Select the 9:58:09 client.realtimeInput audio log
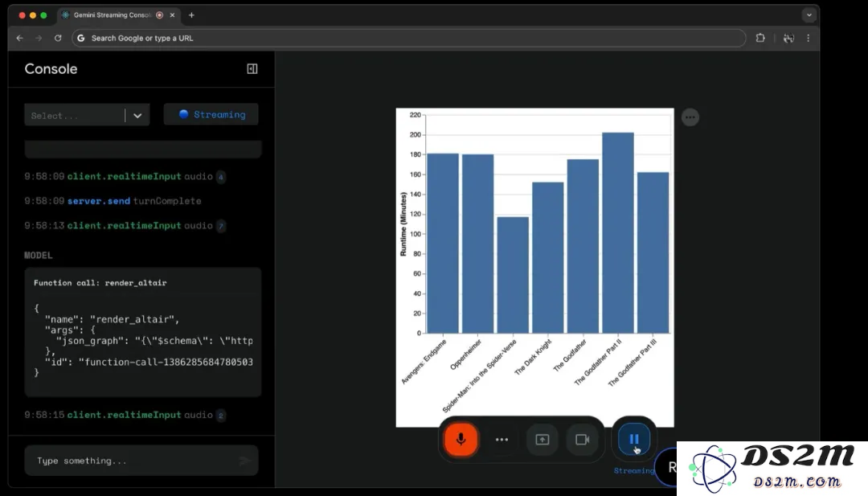The width and height of the screenshot is (868, 496). [125, 177]
